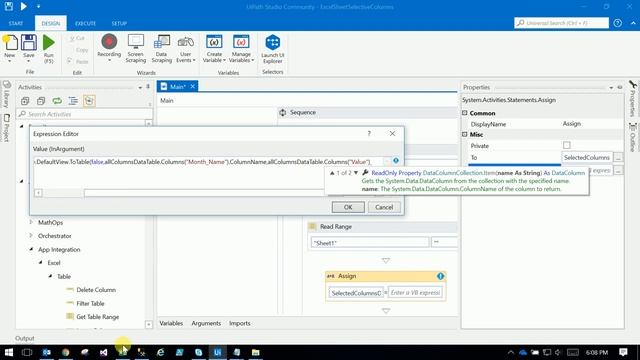Viewport: 640px width, 360px height.
Task: Collapse the Excel tree node
Action: (40, 263)
